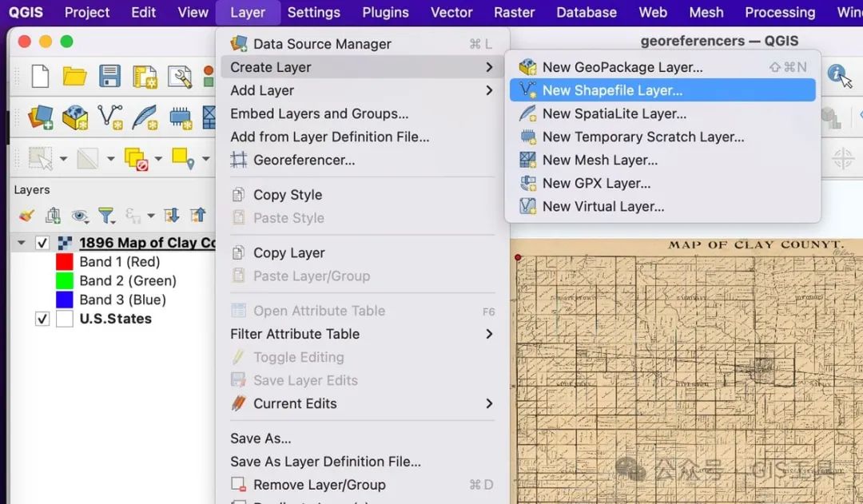
Task: Click the Data Source Manager menu entry icon
Action: click(239, 43)
